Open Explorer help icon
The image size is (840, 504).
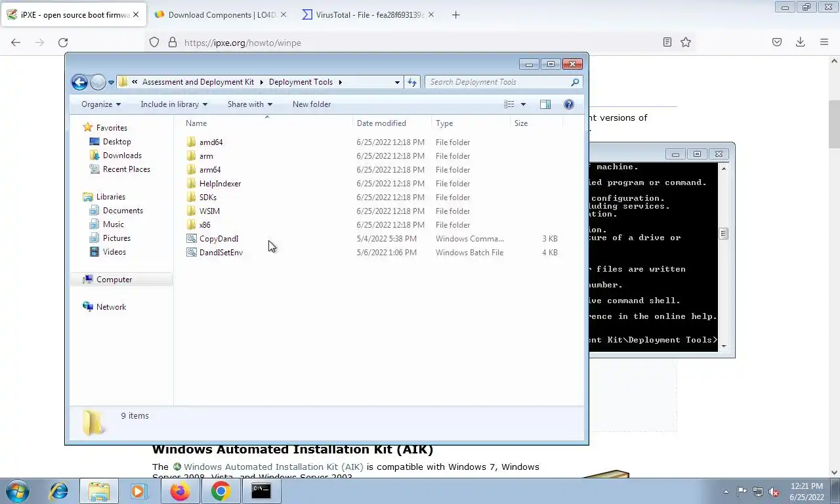tap(569, 104)
